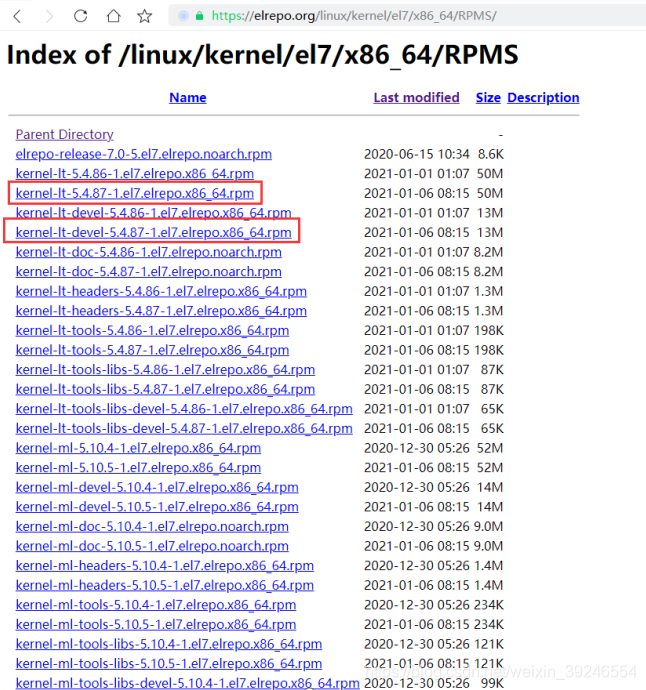
Task: Open kernel-ml-tools-libs-5.10.5-1 rpm link
Action: point(169,663)
